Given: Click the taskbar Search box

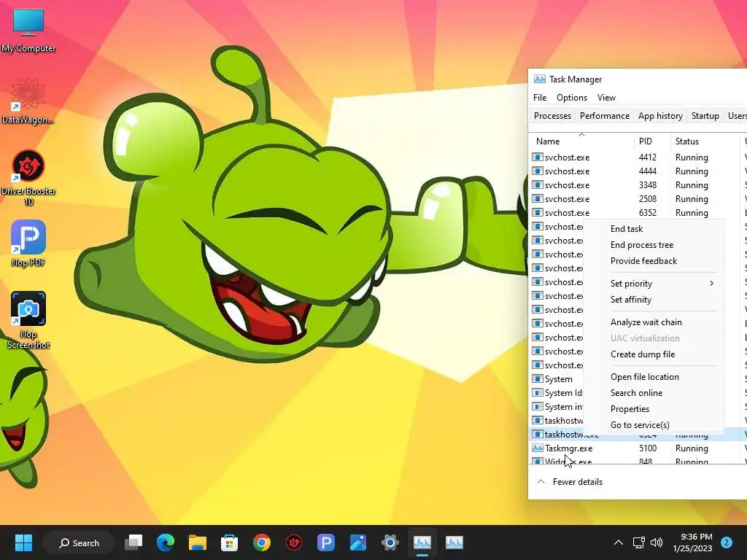Looking at the screenshot, I should tap(79, 542).
